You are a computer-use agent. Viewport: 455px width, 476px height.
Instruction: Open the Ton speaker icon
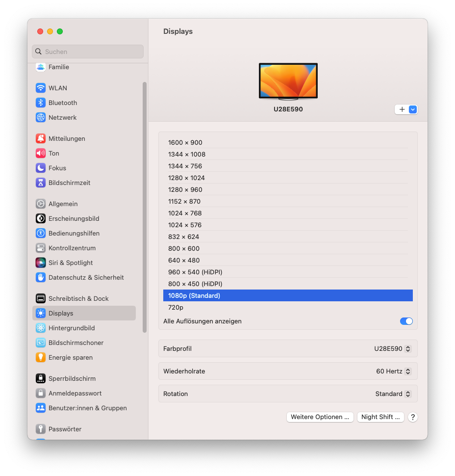41,153
